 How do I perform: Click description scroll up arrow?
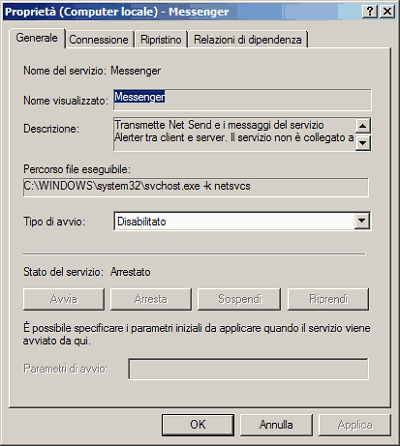[x=363, y=126]
